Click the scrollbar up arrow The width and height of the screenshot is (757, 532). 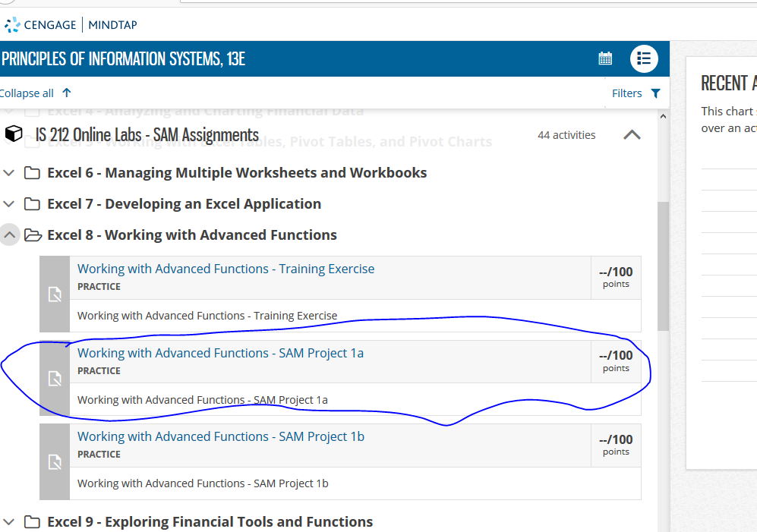click(x=663, y=116)
